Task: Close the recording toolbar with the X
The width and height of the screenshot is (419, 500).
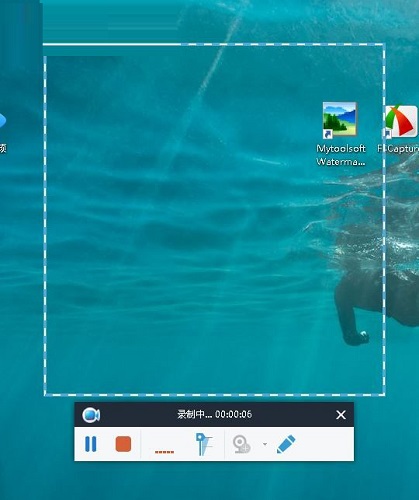Action: coord(341,415)
